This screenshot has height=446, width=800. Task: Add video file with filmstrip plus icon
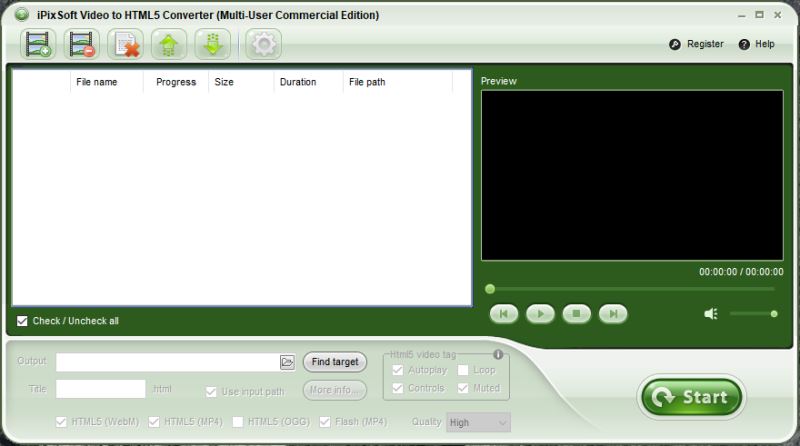pos(38,44)
